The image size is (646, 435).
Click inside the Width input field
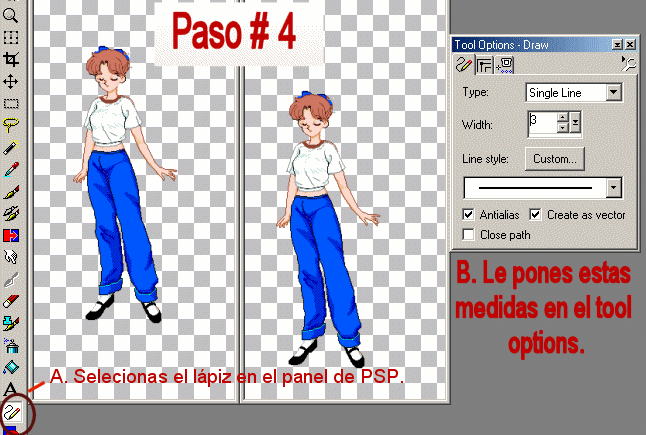click(x=540, y=124)
